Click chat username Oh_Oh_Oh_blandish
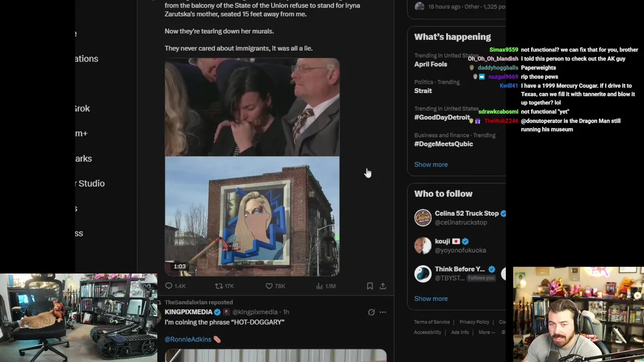Screen dimensions: 644x362 pos(493,59)
